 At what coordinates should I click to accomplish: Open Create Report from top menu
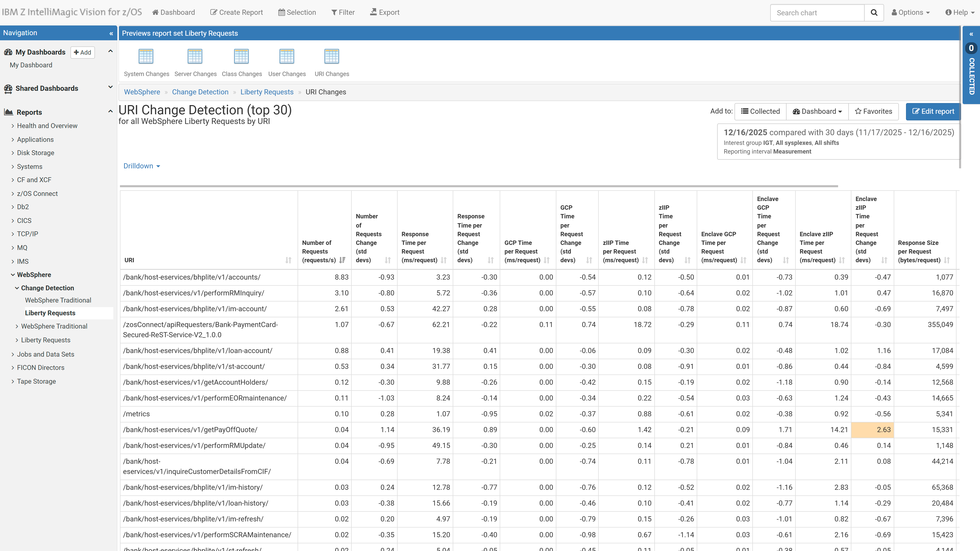[x=237, y=12]
